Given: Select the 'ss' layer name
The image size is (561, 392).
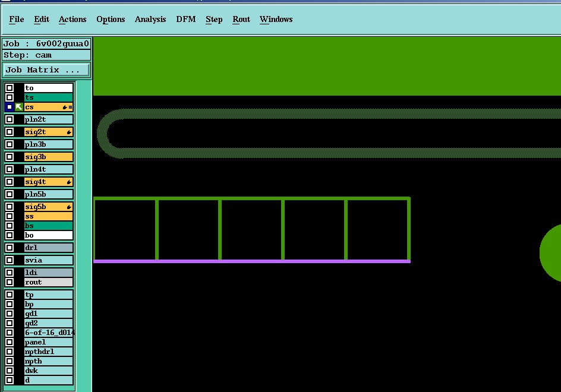Looking at the screenshot, I should 48,216.
